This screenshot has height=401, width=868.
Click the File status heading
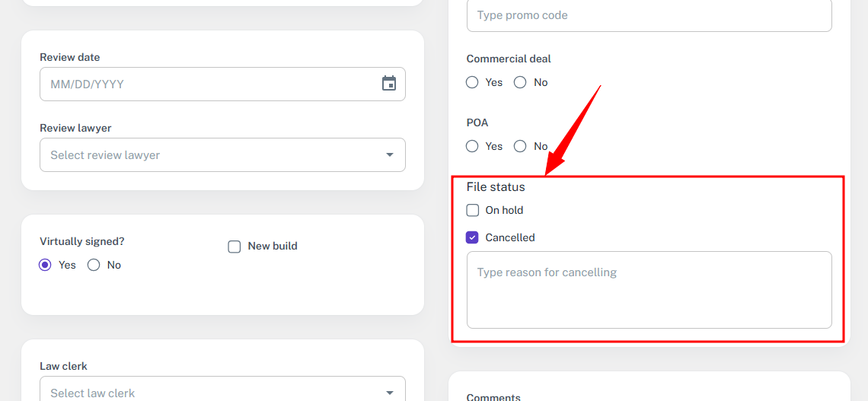[496, 186]
